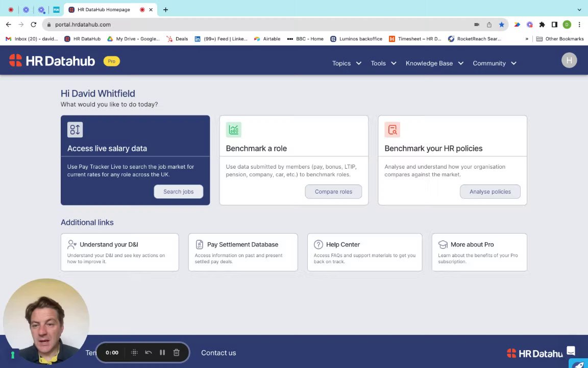Image resolution: width=588 pixels, height=368 pixels.
Task: Click the camera icon in address bar
Action: (x=477, y=25)
